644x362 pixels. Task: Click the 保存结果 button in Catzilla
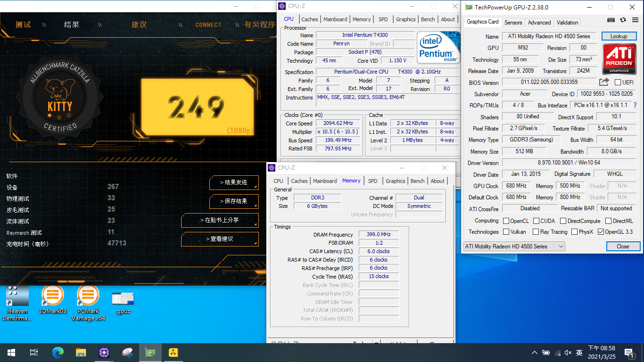234,201
